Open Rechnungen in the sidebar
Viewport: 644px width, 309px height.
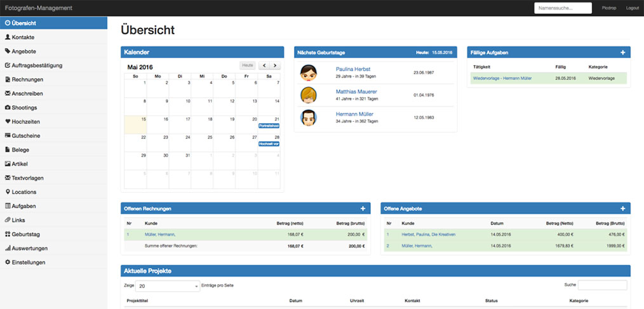(x=27, y=79)
